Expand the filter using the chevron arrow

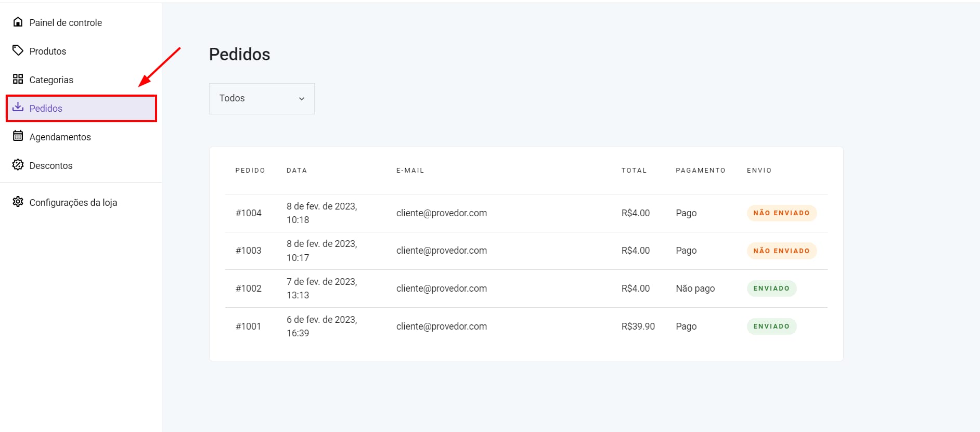301,99
